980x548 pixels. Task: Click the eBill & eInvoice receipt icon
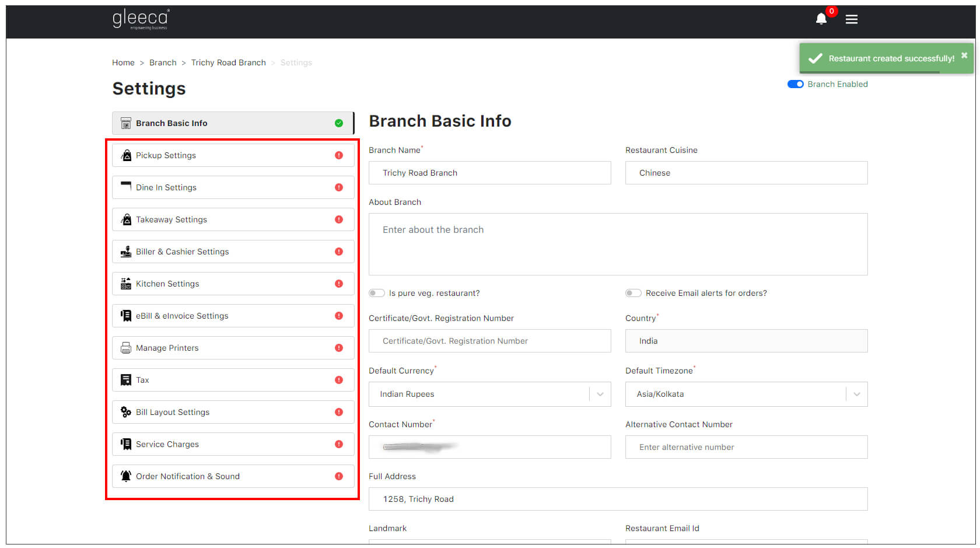coord(126,316)
